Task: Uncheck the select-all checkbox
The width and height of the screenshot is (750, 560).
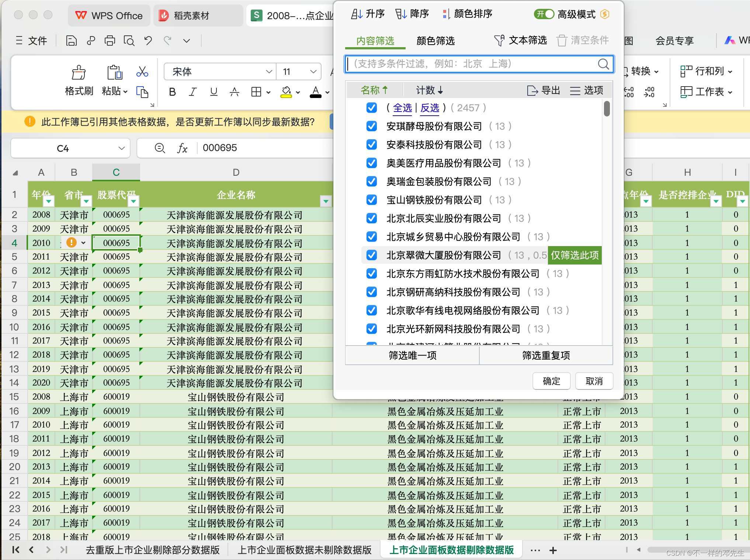Action: point(372,108)
